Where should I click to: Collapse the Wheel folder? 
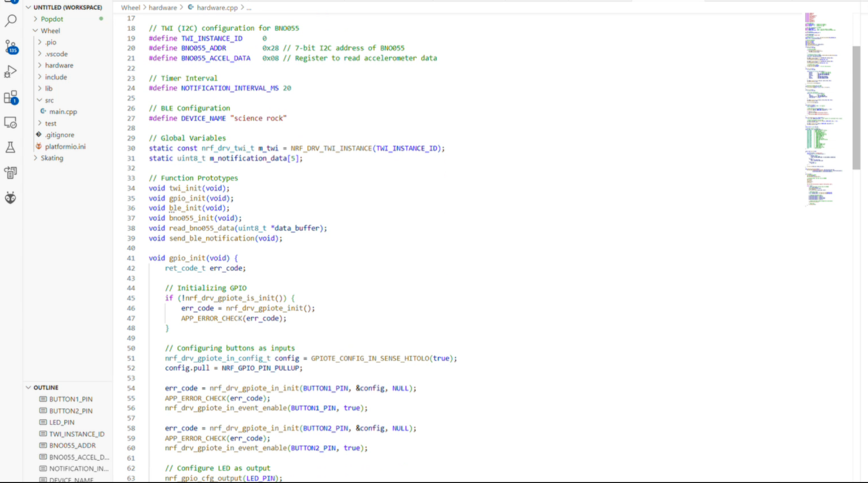click(35, 30)
